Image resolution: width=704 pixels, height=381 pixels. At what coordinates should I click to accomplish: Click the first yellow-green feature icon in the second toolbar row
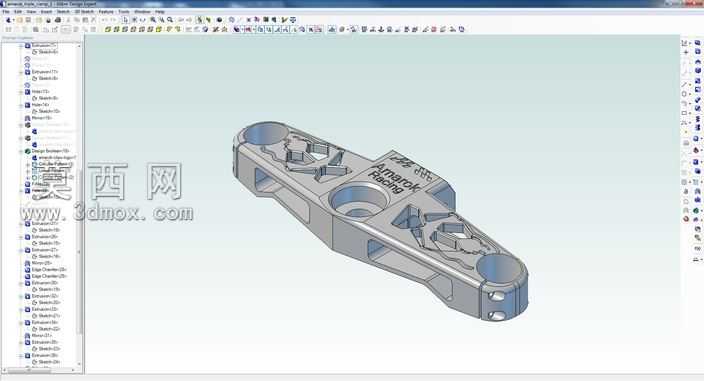click(x=108, y=30)
